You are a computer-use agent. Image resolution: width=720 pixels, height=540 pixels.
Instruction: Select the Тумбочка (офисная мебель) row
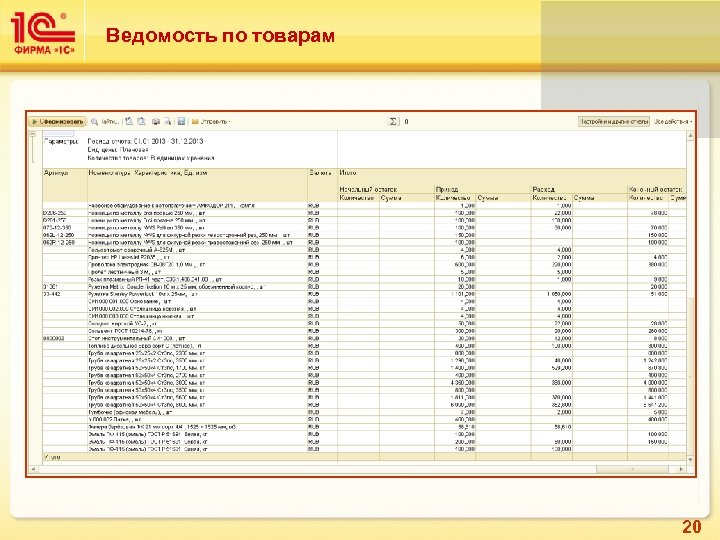(364, 412)
